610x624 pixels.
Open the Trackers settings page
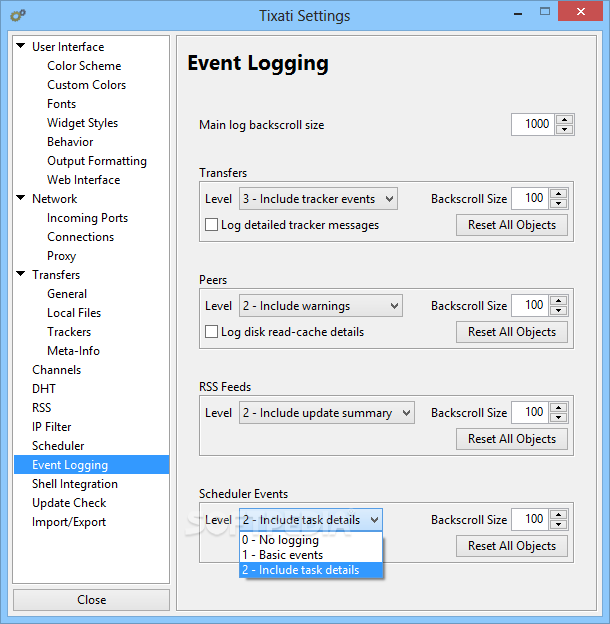click(69, 332)
